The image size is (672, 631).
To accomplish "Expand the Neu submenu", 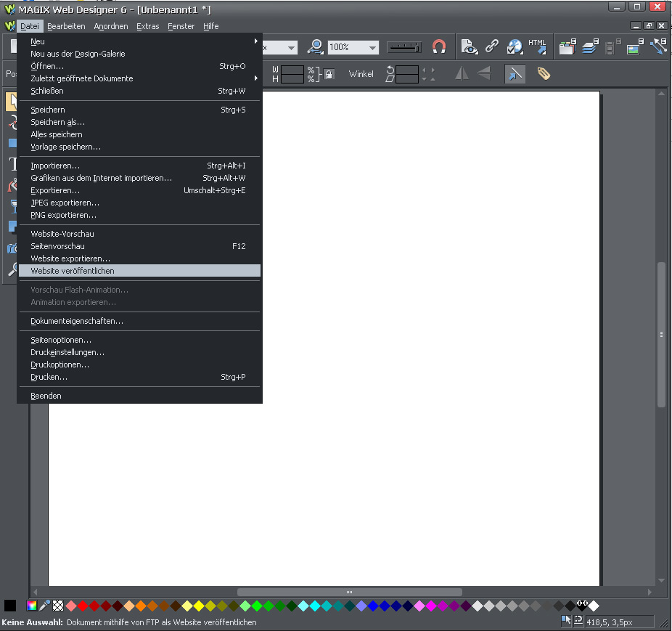I will point(140,41).
